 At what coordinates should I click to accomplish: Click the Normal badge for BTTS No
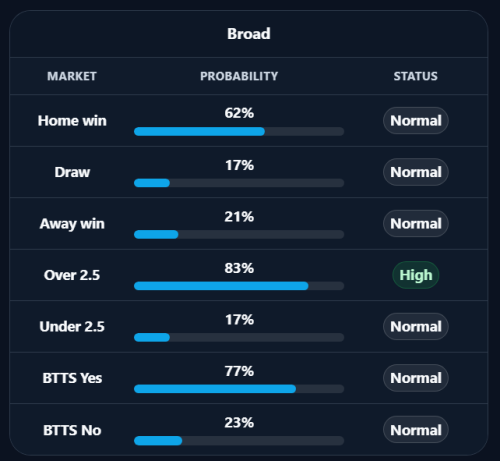click(416, 430)
